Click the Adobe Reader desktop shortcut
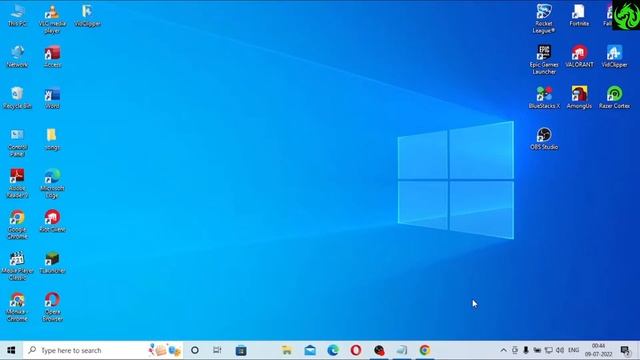Screen dimensions: 640x360 (18, 183)
